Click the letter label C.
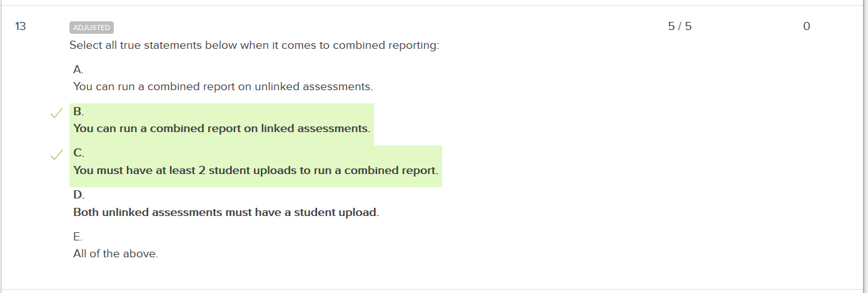 (79, 153)
